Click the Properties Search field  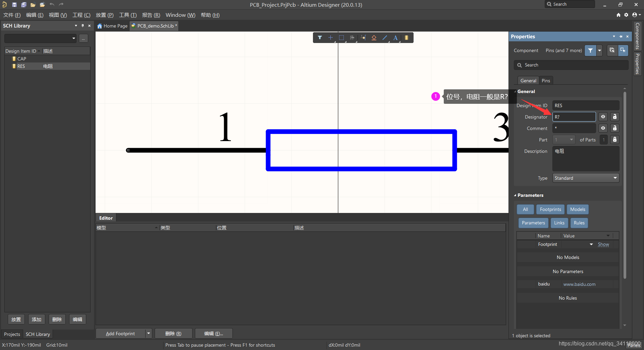click(x=571, y=65)
